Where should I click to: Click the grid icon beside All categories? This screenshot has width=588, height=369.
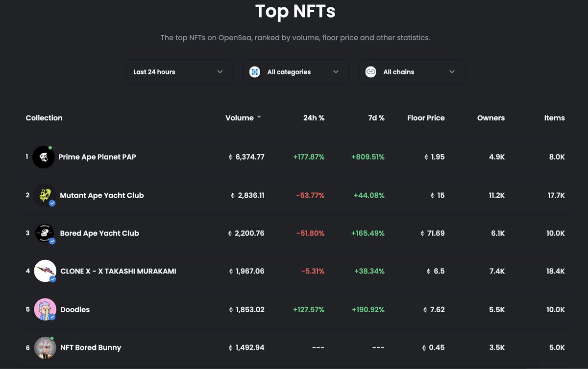tap(254, 71)
